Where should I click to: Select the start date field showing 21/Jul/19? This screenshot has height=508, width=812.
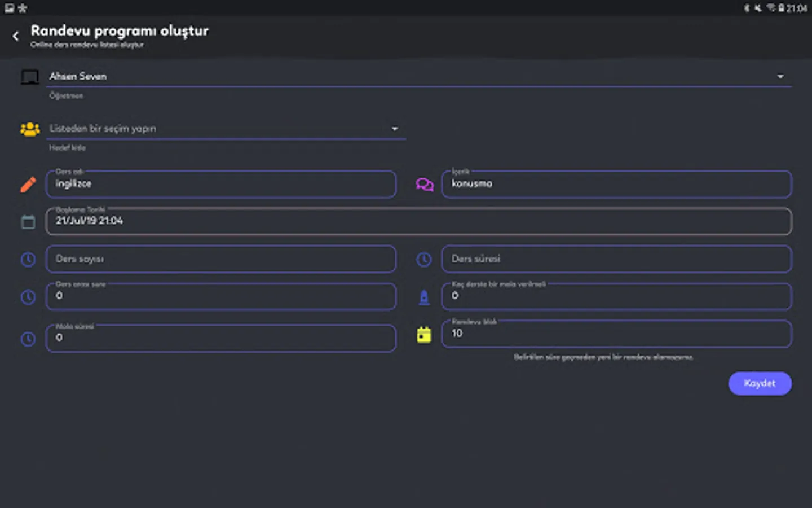[418, 221]
